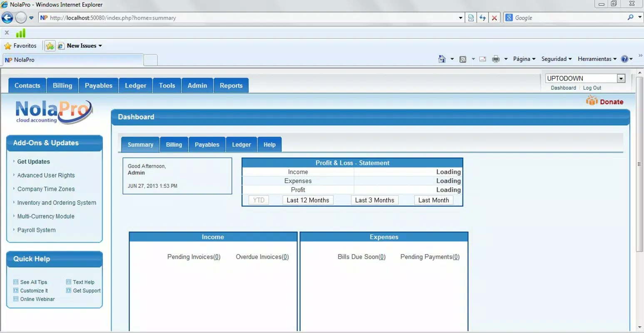Screen dimensions: 644x333
Task: Click the browser Forward arrow button
Action: coord(21,17)
